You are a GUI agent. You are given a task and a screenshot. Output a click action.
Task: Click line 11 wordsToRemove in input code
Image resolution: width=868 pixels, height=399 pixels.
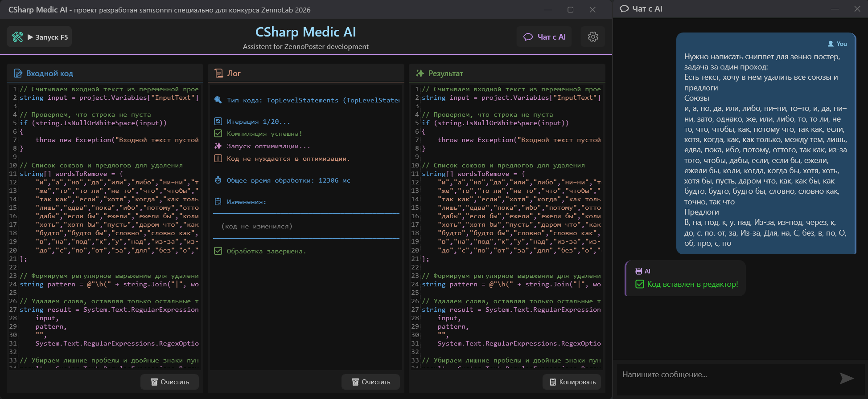[81, 174]
